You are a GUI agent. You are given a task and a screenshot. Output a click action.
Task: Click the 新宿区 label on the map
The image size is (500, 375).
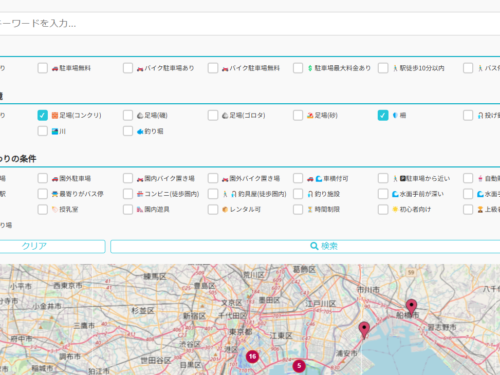point(195,316)
